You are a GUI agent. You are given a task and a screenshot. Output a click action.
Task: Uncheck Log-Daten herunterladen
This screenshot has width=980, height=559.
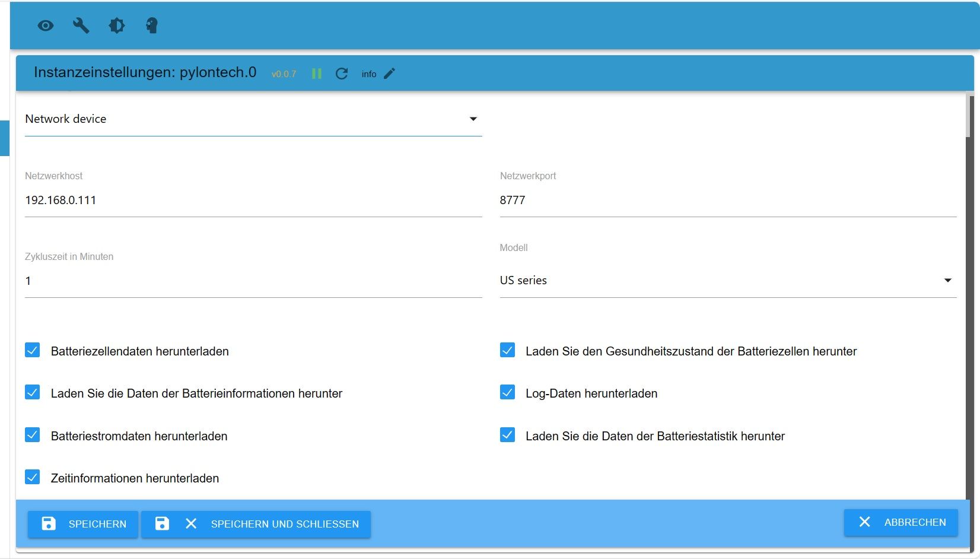pos(507,392)
